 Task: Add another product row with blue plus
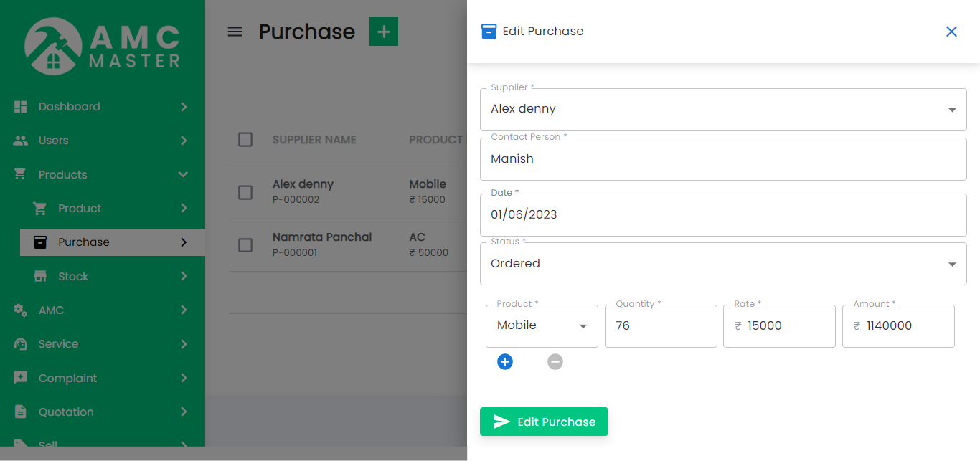505,362
